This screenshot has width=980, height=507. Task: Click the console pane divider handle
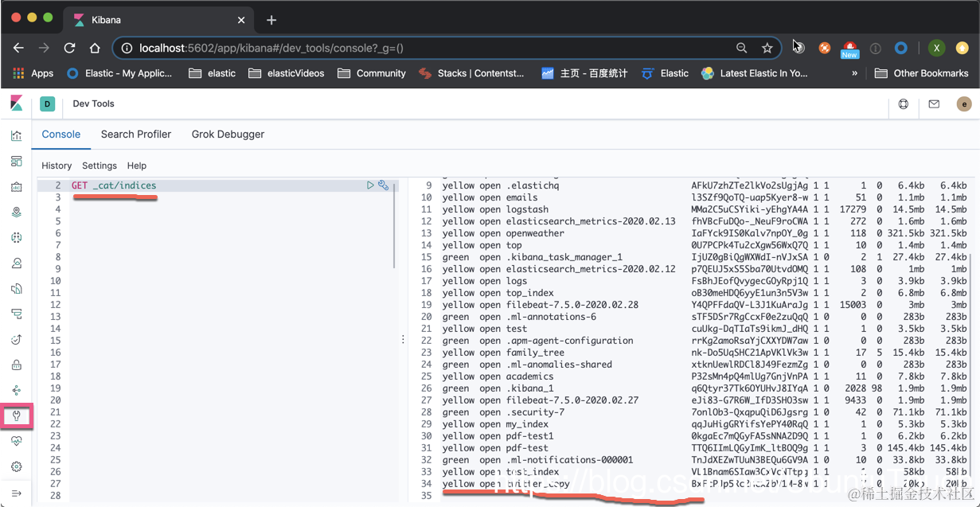click(x=403, y=339)
